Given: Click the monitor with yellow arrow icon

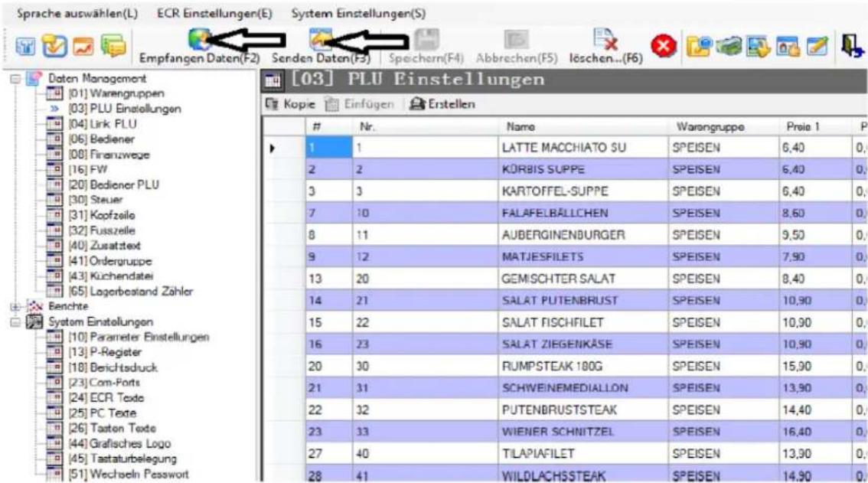Looking at the screenshot, I should pos(758,46).
